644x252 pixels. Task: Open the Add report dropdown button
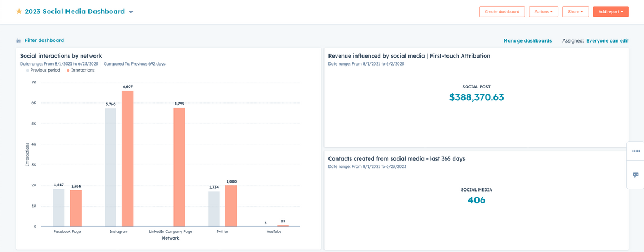pos(610,12)
